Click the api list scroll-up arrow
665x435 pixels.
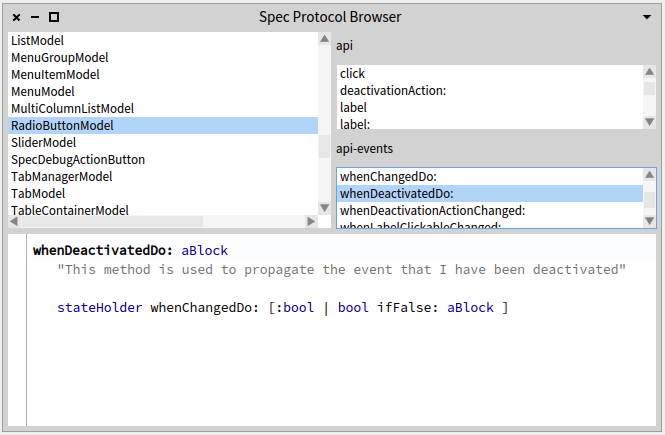click(650, 73)
